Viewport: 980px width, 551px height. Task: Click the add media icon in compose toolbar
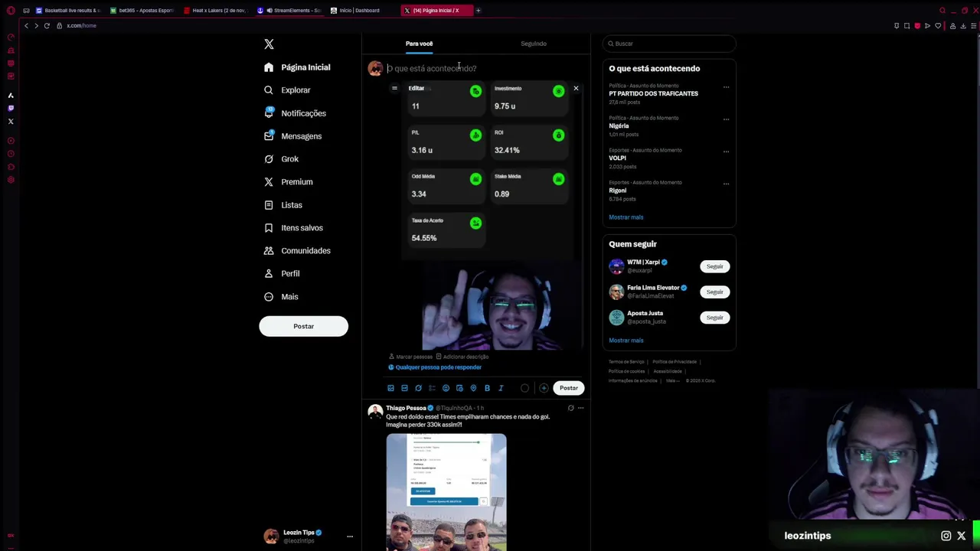click(390, 388)
